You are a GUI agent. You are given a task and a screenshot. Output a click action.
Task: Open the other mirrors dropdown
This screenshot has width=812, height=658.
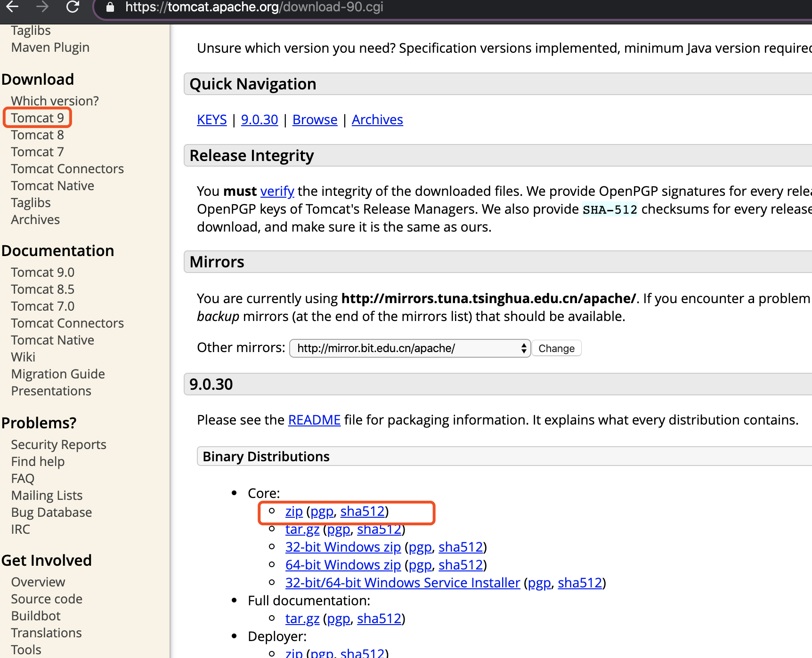coord(410,348)
